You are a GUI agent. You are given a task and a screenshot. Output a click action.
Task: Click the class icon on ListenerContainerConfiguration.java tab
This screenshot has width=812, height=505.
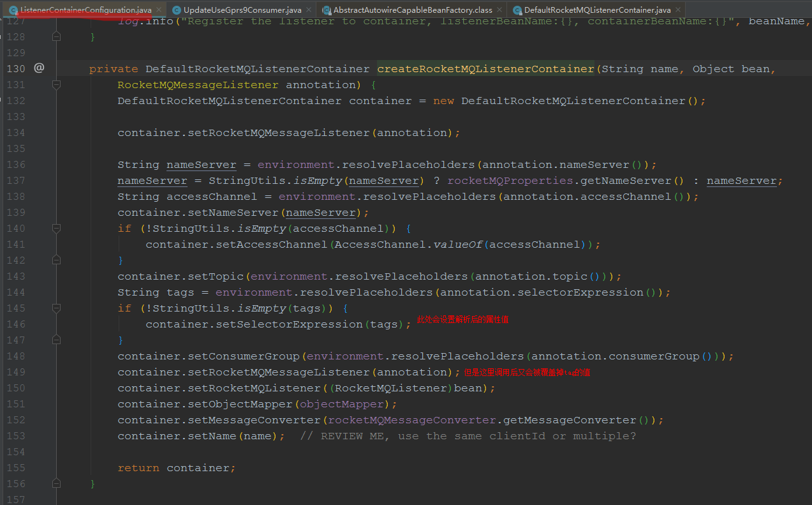[x=13, y=11]
